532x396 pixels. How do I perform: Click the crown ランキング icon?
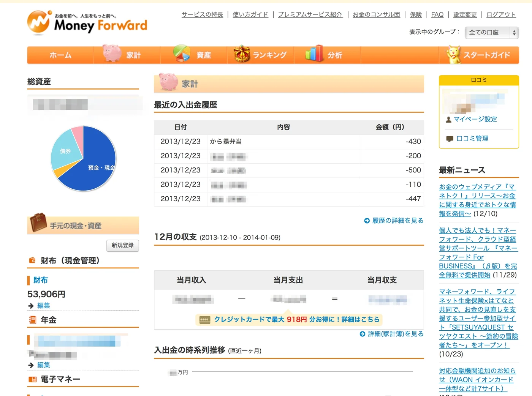click(242, 54)
